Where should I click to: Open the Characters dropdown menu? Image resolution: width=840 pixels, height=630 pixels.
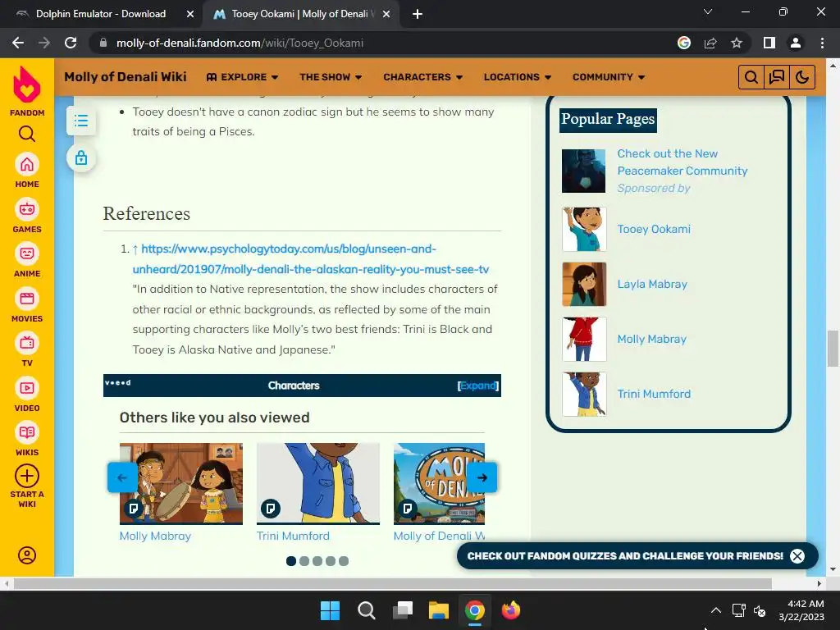pos(422,77)
